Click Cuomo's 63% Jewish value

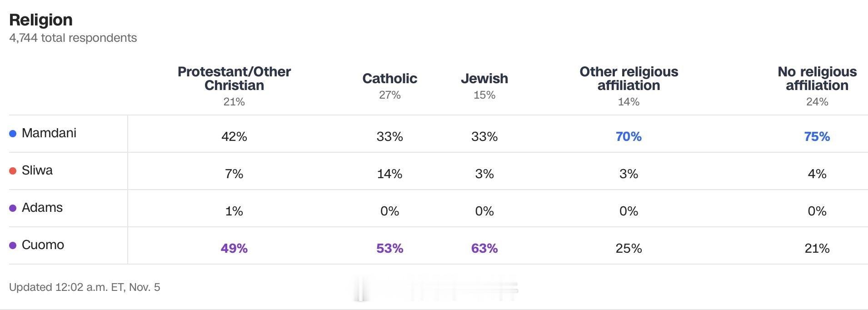point(484,249)
